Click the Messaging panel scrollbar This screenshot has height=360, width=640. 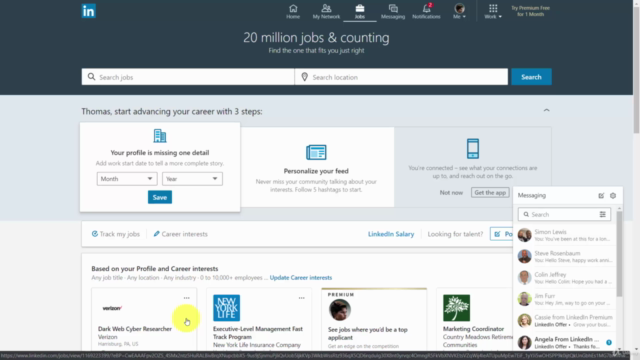619,253
